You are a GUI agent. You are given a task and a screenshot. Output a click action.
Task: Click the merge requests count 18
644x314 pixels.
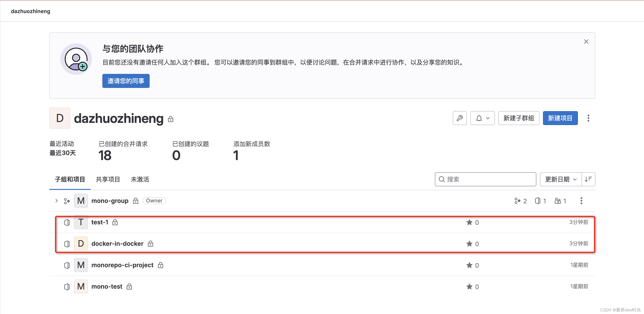105,155
